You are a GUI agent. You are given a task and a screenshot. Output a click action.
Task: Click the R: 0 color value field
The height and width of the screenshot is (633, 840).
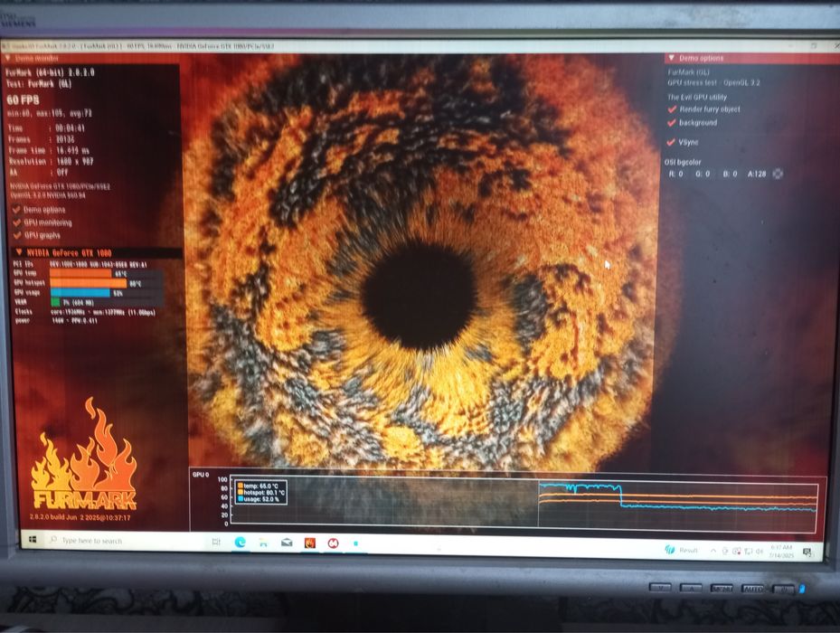coord(676,175)
